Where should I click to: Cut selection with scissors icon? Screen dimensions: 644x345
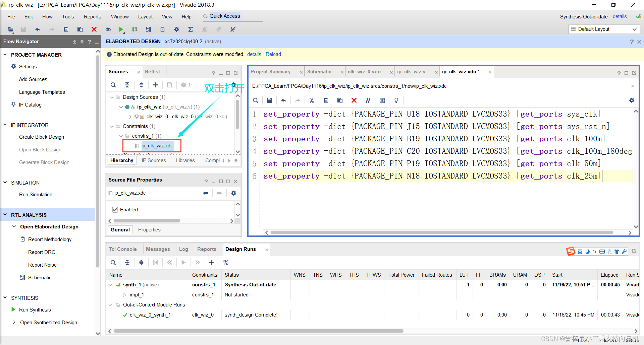click(x=312, y=100)
